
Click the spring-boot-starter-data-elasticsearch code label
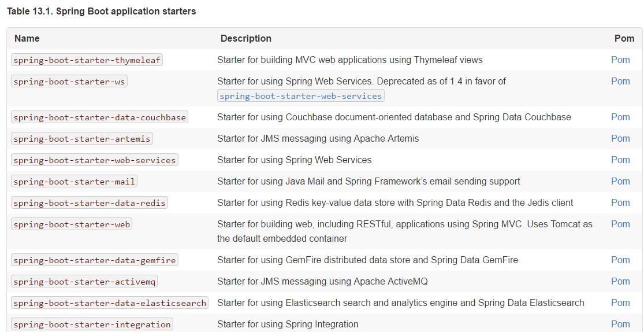click(110, 303)
